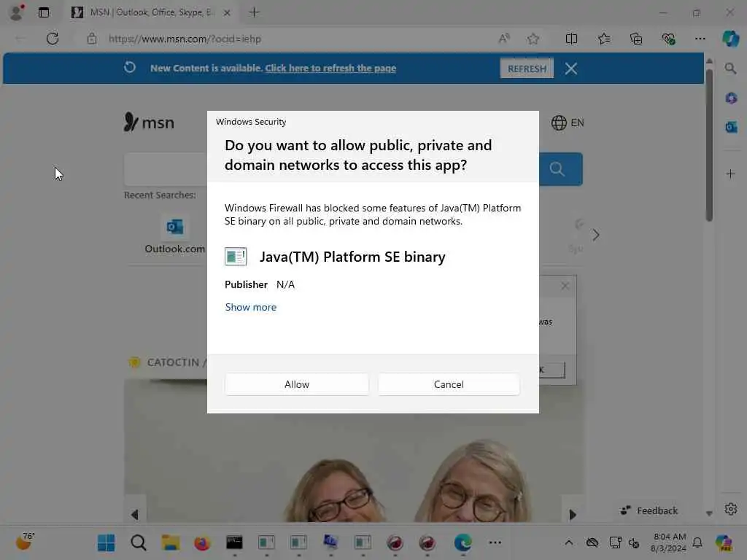The image size is (747, 560).
Task: Open the Edge profile avatar icon
Action: (17, 12)
